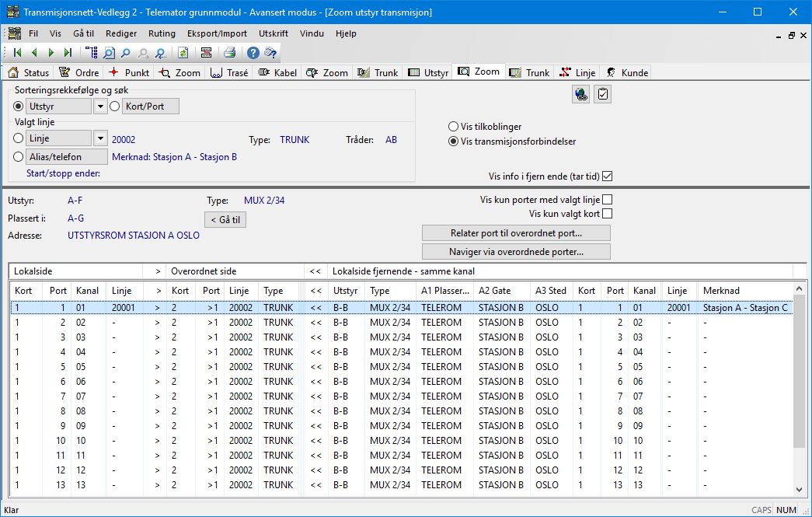Click the '< Gå til' button
This screenshot has height=517, width=812.
[x=225, y=220]
